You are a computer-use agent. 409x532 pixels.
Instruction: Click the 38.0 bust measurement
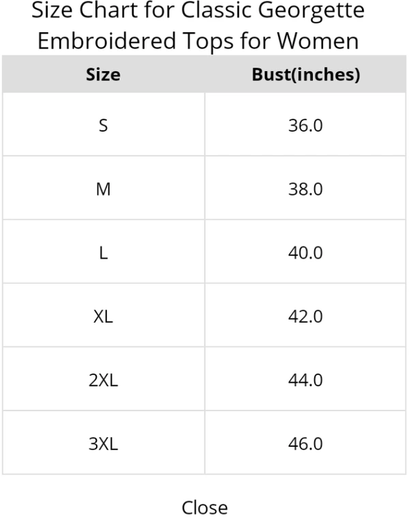tap(305, 189)
